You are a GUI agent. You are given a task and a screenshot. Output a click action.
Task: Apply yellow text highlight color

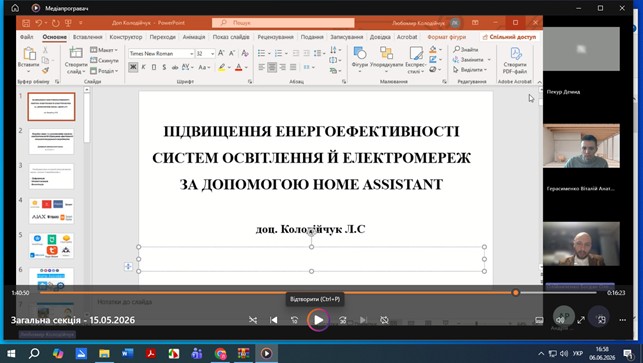[x=221, y=67]
